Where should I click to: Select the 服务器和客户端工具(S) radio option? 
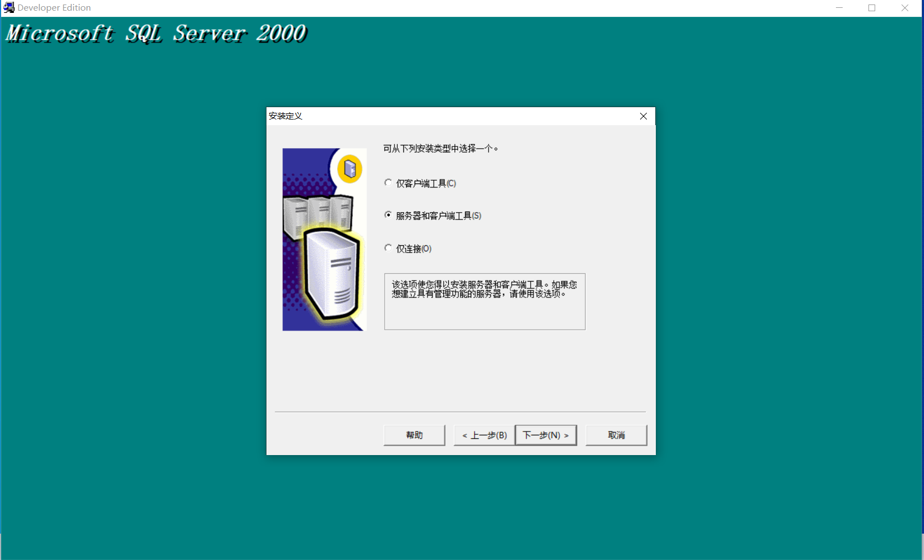coord(433,215)
